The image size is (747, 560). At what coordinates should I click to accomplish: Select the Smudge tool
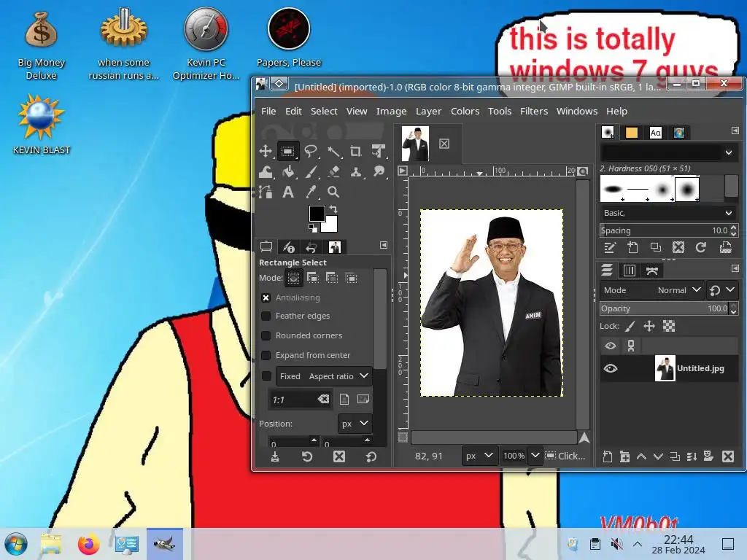379,172
